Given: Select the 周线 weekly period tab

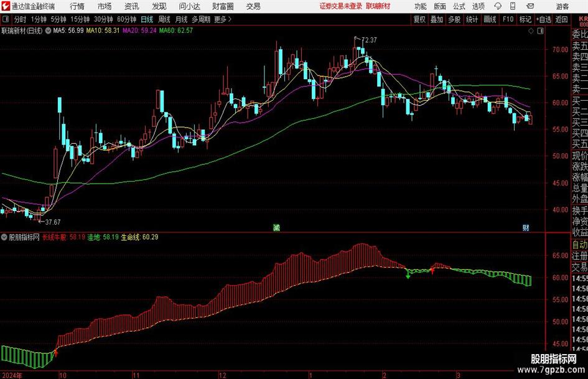Looking at the screenshot, I should click(x=164, y=19).
